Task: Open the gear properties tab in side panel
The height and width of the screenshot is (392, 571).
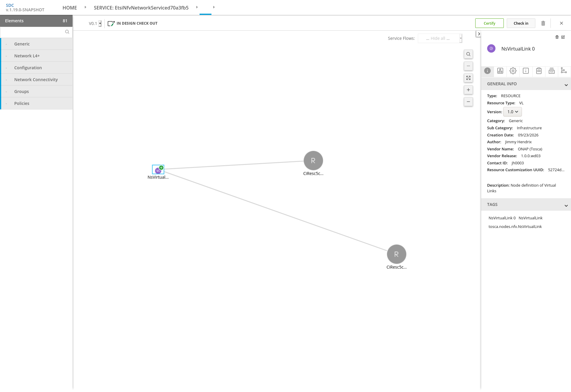Action: point(513,71)
